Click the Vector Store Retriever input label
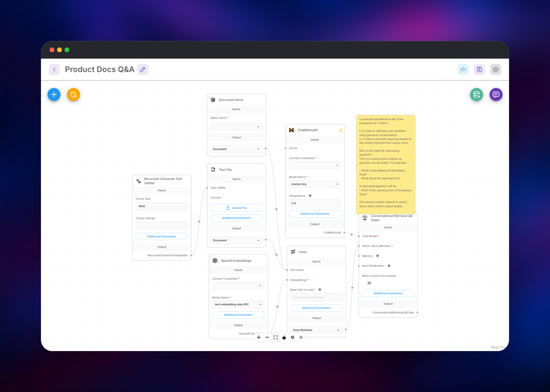The width and height of the screenshot is (550, 392). [x=376, y=246]
